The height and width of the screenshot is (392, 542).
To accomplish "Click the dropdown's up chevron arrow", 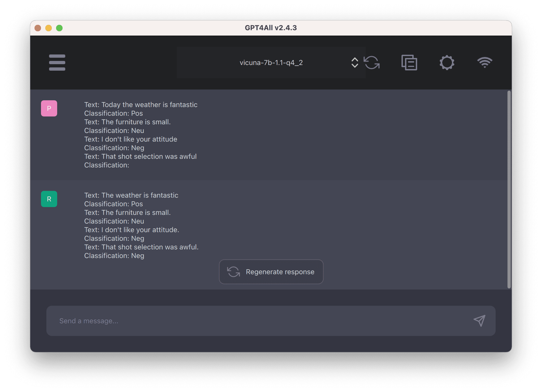I will tap(355, 59).
